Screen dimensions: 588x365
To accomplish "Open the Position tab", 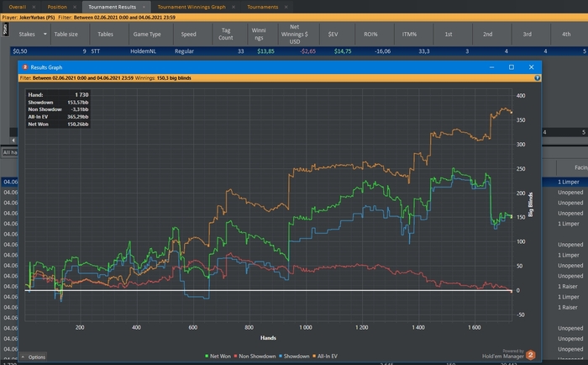I will pos(57,7).
